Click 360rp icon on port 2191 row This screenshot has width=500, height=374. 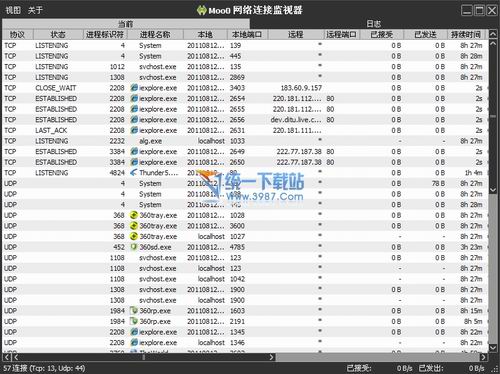click(134, 321)
